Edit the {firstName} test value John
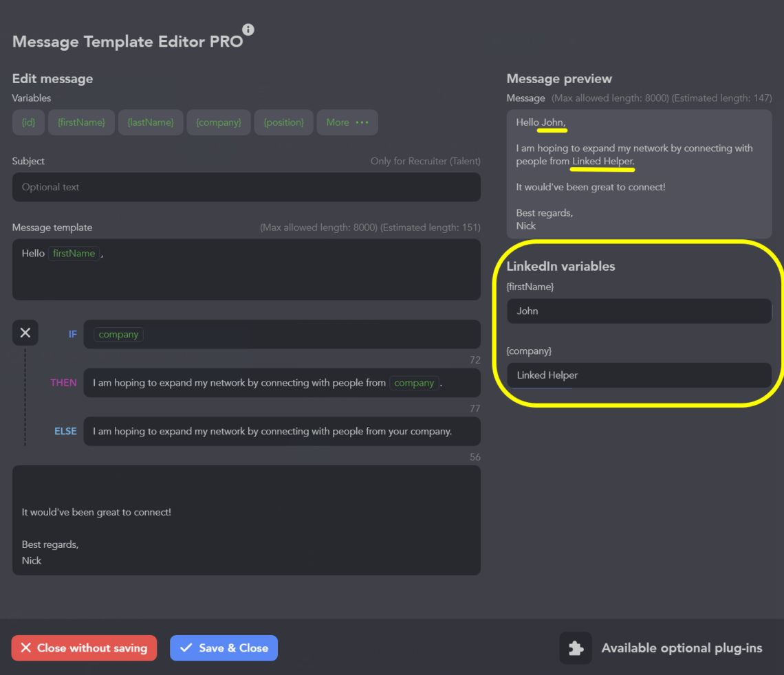 click(x=639, y=311)
